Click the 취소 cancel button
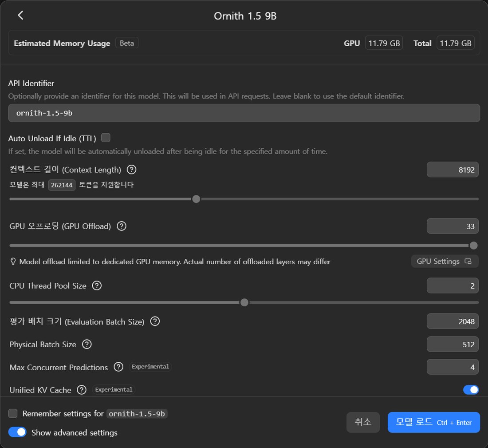488x448 pixels. [x=363, y=422]
